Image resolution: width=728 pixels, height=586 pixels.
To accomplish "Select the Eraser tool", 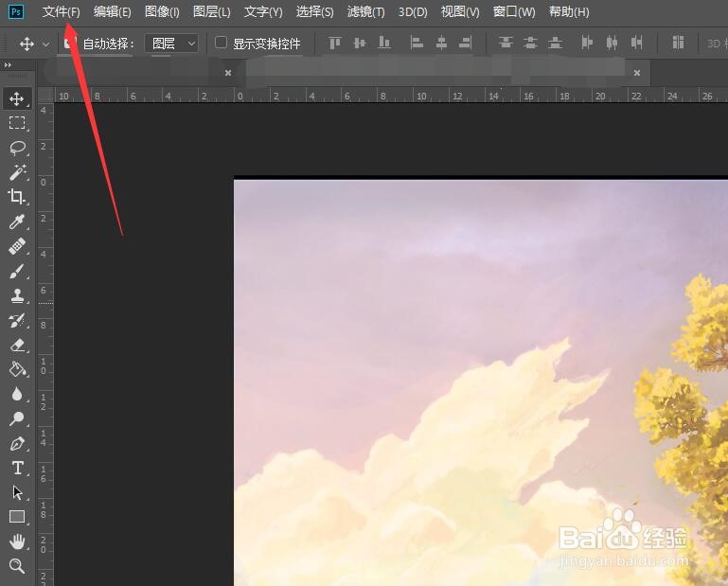I will pyautogui.click(x=17, y=345).
